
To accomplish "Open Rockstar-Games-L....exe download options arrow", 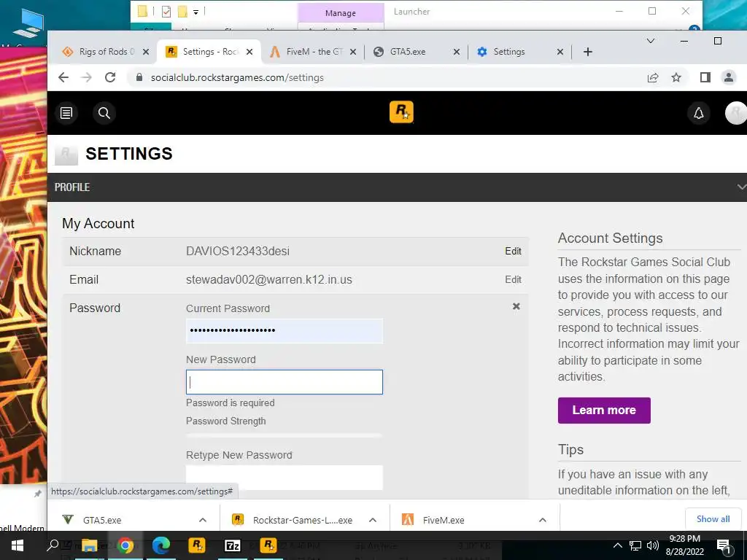I will [373, 520].
